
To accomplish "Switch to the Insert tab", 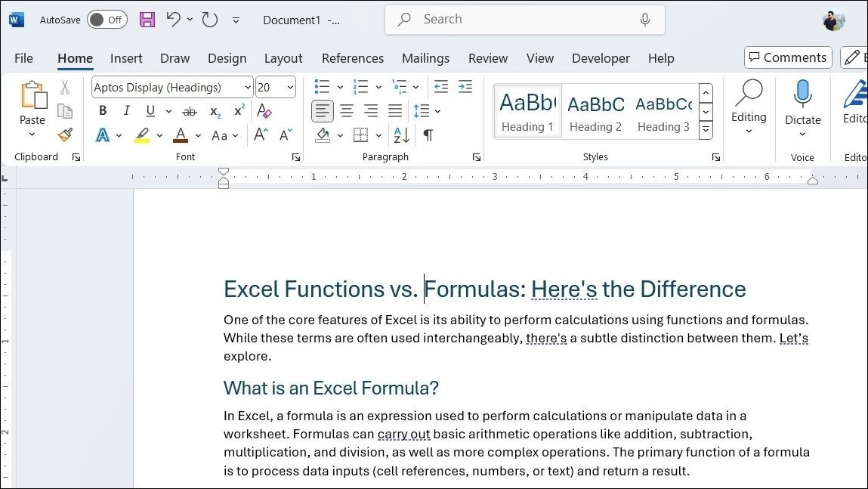I will [126, 58].
